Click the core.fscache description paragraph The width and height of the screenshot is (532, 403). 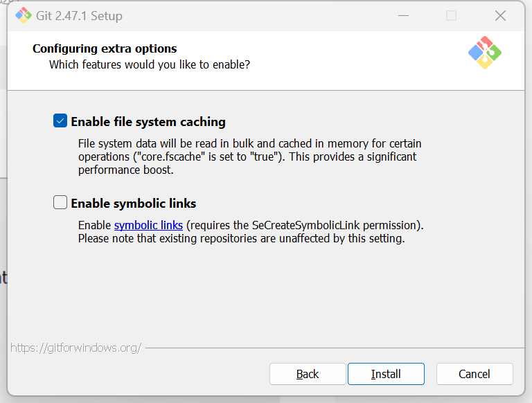coord(249,156)
